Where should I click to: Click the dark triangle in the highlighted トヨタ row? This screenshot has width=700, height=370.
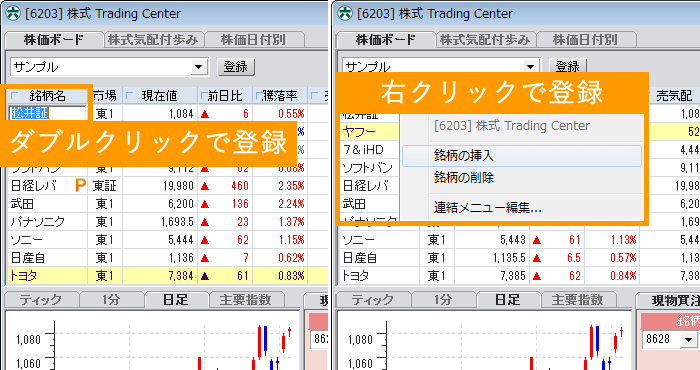[x=205, y=276]
